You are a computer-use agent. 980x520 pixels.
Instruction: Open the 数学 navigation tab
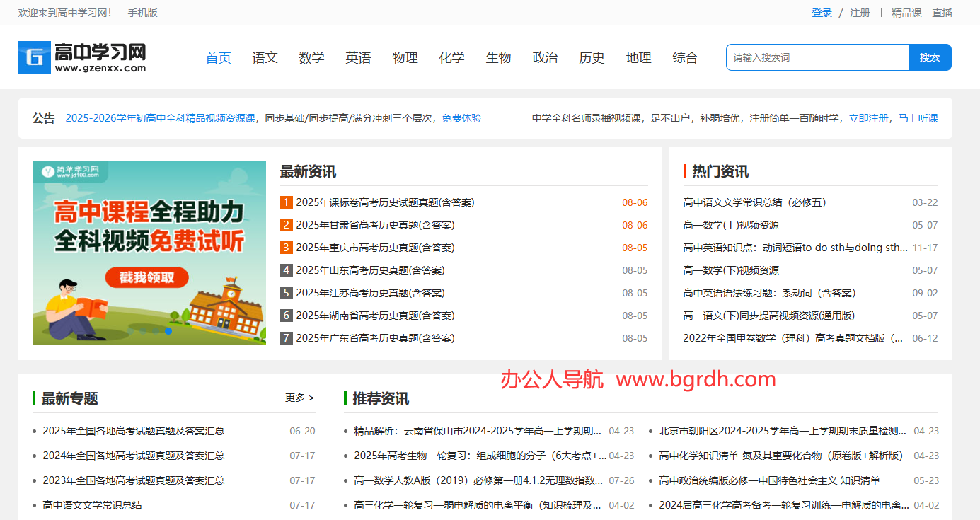(x=311, y=58)
